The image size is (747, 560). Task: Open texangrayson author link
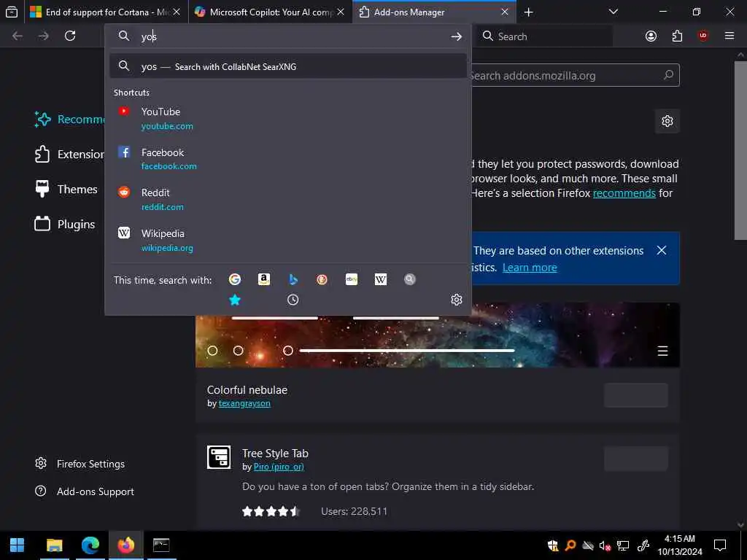click(244, 403)
